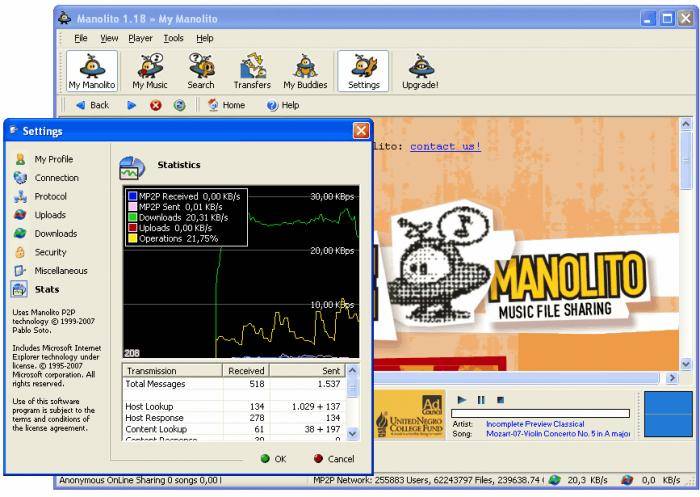Click the Upgrade! toolbar icon

(x=420, y=71)
